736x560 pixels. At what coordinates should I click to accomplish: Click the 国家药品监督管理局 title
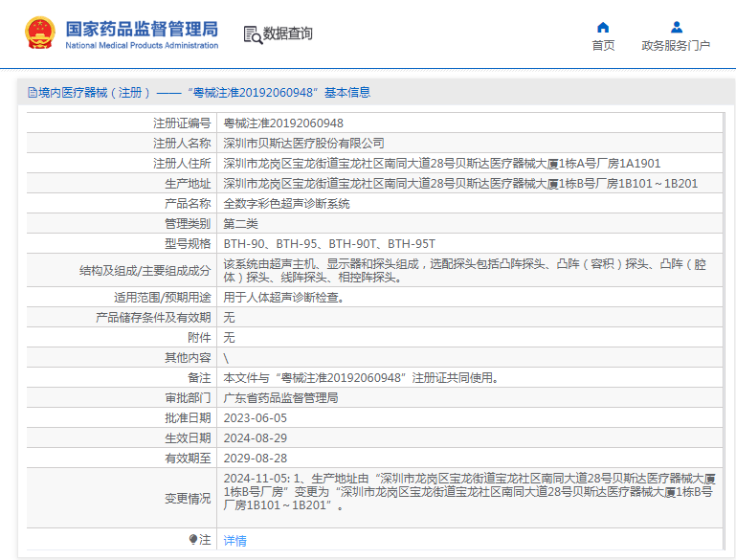(142, 29)
